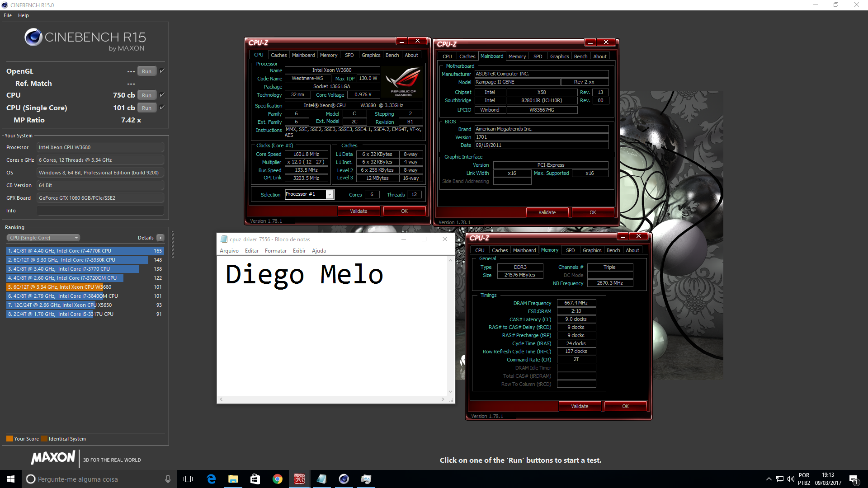Select ranking entry Intel Core i5-3317U
The height and width of the screenshot is (488, 868).
(85, 314)
